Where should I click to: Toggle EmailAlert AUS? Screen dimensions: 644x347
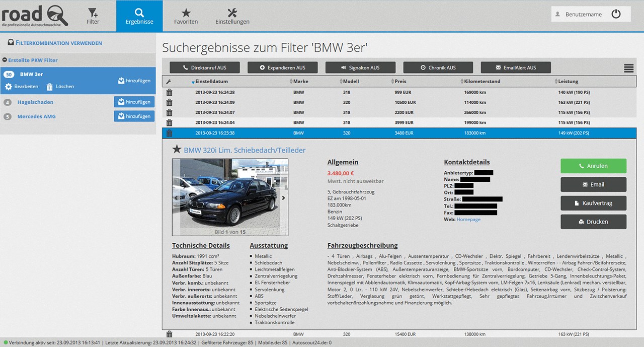pos(516,67)
